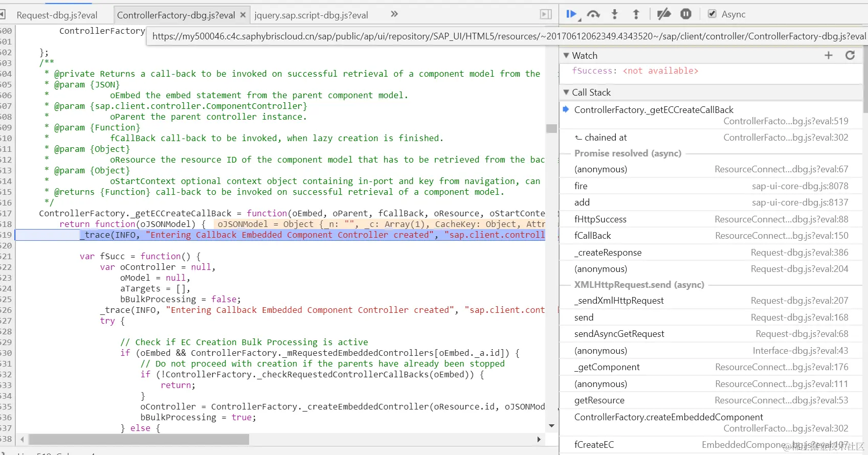
Task: Click the 'var fSucc = function()' code line
Action: point(140,256)
